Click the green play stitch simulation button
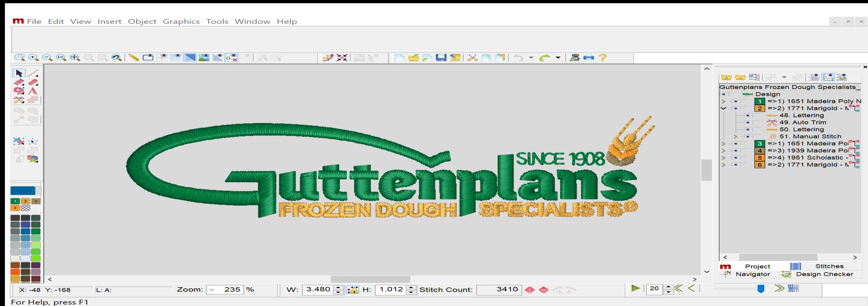 pos(635,289)
